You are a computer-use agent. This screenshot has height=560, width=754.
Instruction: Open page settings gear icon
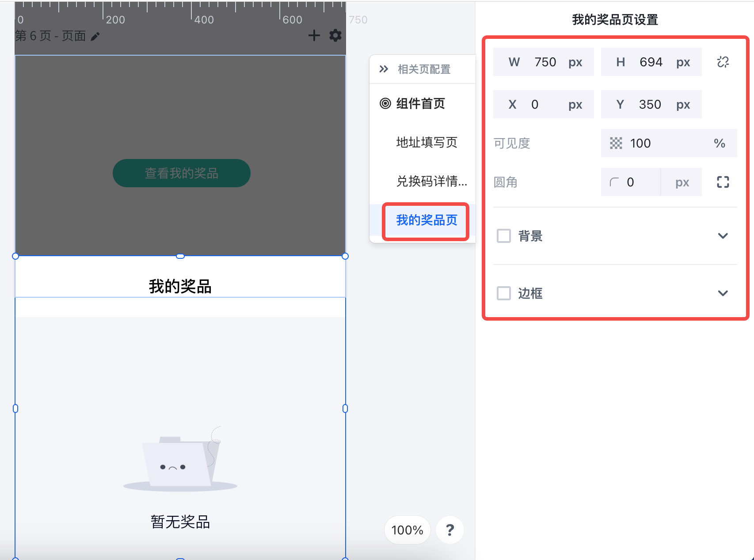[335, 35]
